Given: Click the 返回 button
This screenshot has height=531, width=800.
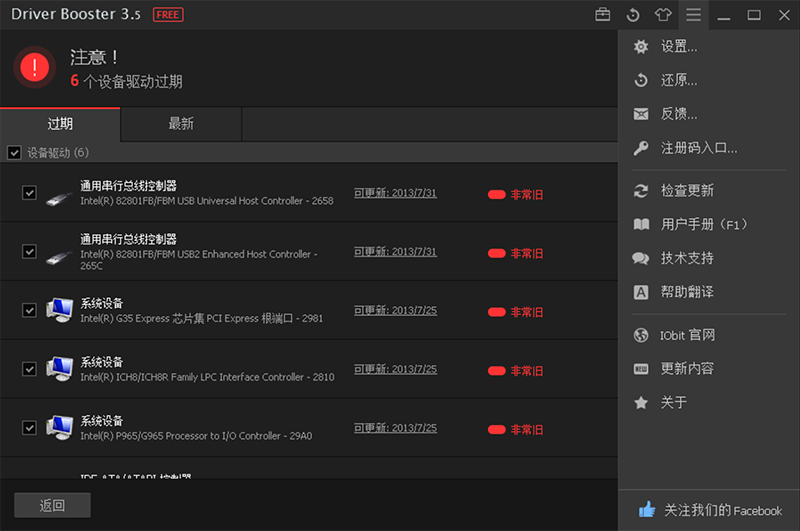Looking at the screenshot, I should pyautogui.click(x=53, y=505).
